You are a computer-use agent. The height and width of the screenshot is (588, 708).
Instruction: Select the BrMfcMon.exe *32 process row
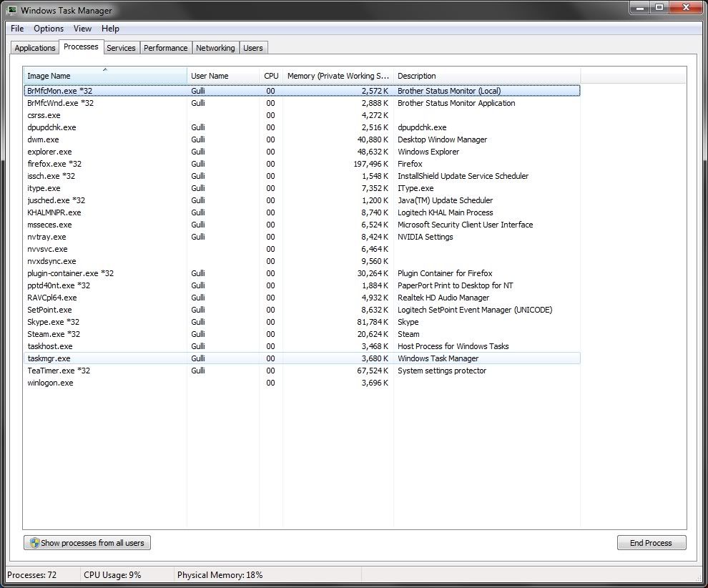(x=302, y=91)
